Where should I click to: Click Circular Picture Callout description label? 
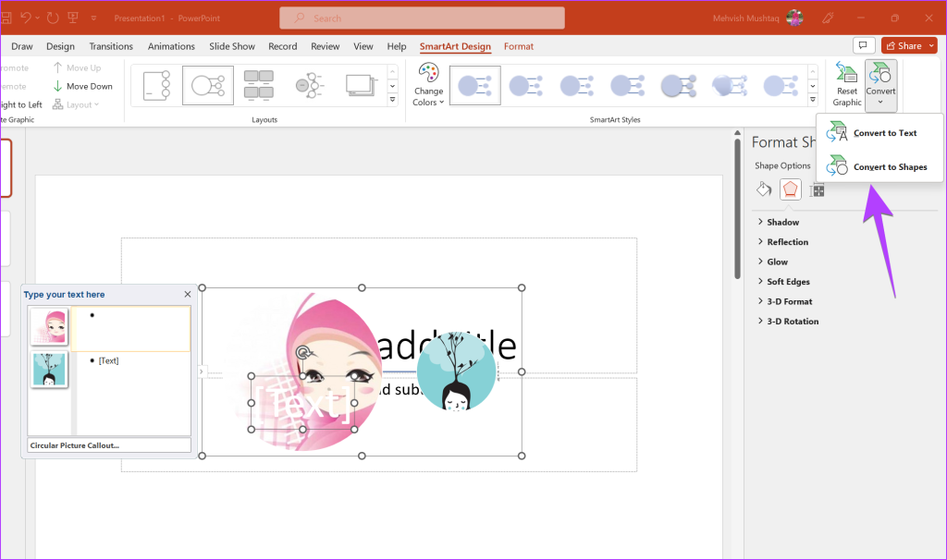(x=109, y=445)
